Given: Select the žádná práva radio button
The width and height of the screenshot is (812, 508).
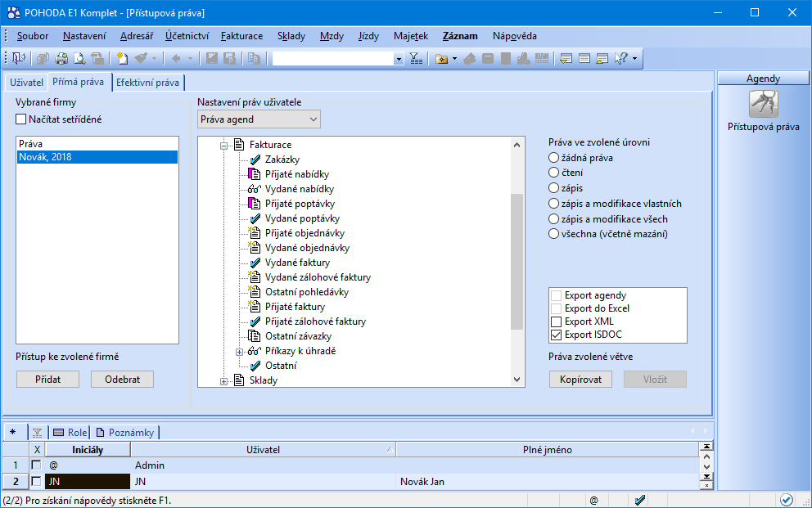Looking at the screenshot, I should [553, 158].
